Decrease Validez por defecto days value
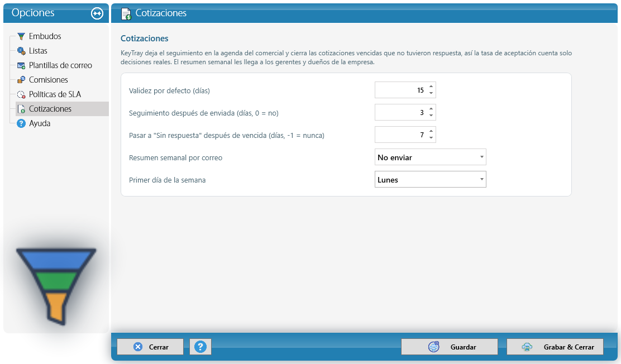Image resolution: width=621 pixels, height=364 pixels. pyautogui.click(x=431, y=93)
